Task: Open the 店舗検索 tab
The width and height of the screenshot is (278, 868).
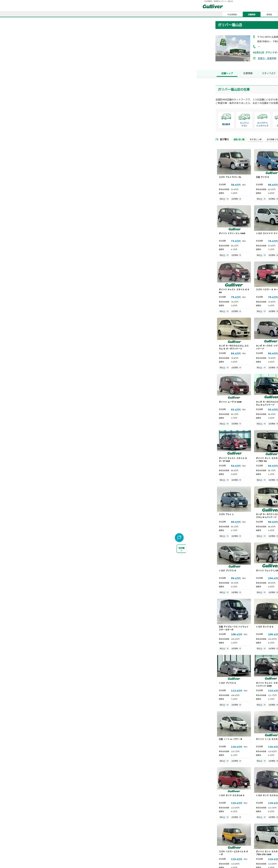Action: 252,14
